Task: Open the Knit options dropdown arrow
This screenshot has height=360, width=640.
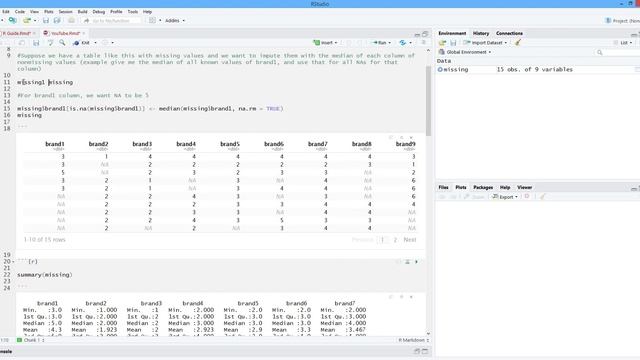Action: (x=96, y=43)
